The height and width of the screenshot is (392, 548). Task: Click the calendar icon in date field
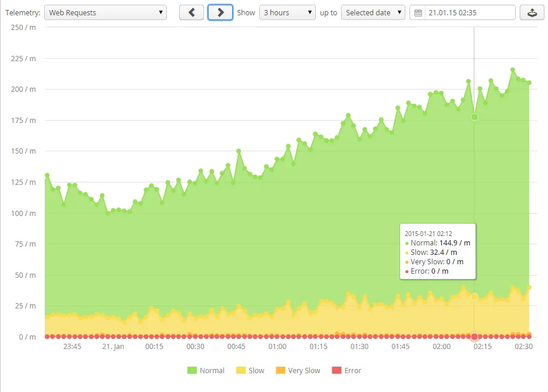coord(418,13)
